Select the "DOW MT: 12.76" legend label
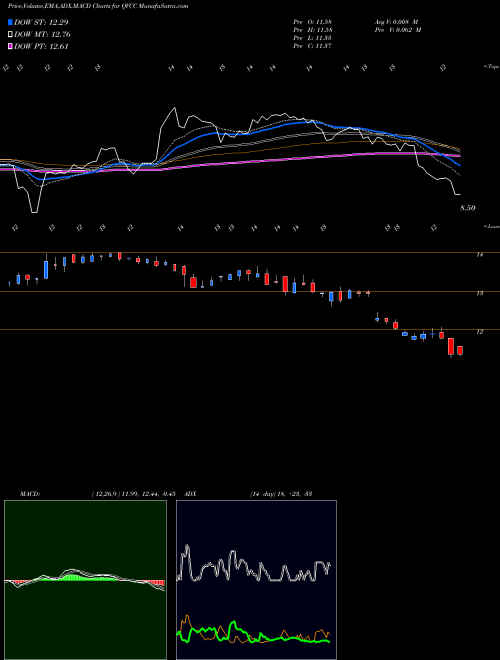Viewport: 500px width, 660px height. click(x=42, y=35)
